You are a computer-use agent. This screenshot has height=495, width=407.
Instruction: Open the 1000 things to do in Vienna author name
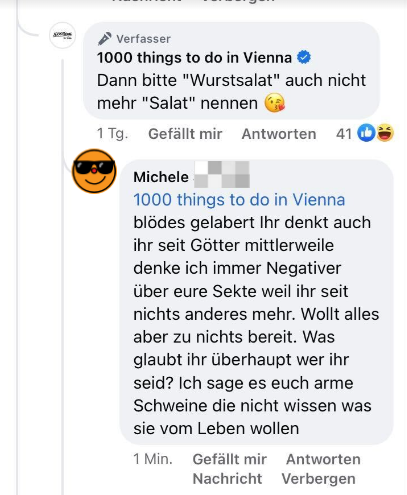(x=194, y=58)
